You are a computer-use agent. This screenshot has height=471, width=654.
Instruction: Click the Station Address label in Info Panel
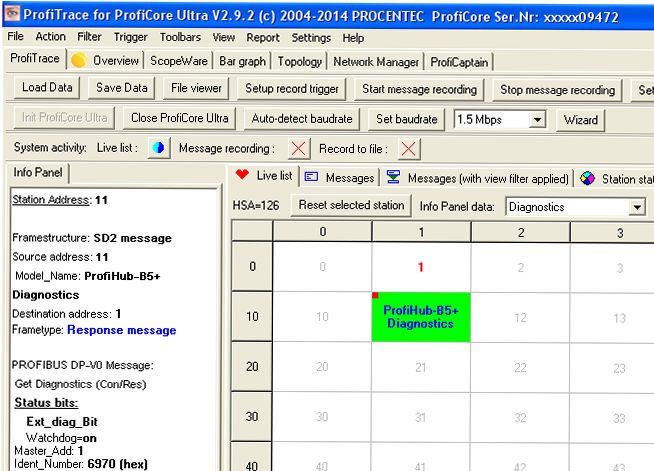(x=51, y=200)
